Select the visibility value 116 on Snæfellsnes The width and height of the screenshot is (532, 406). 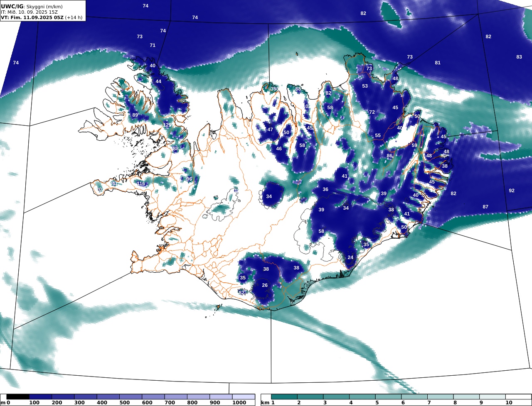pos(141,183)
